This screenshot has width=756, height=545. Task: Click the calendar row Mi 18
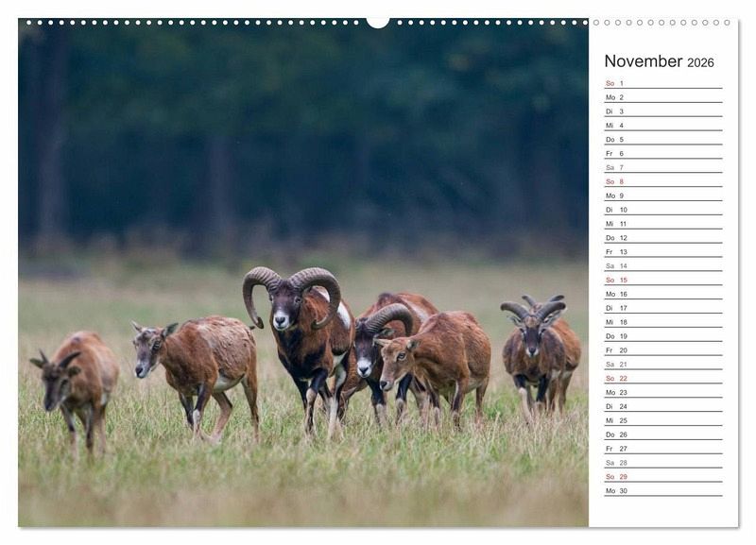point(663,322)
